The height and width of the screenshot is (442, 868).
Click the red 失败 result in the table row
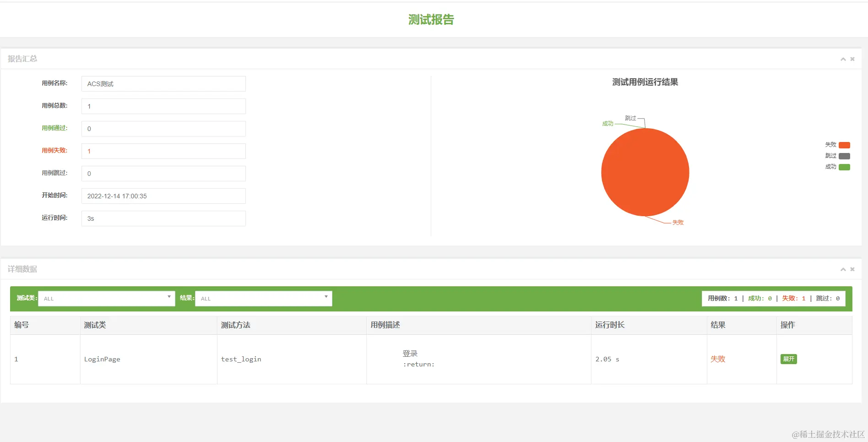coord(718,359)
